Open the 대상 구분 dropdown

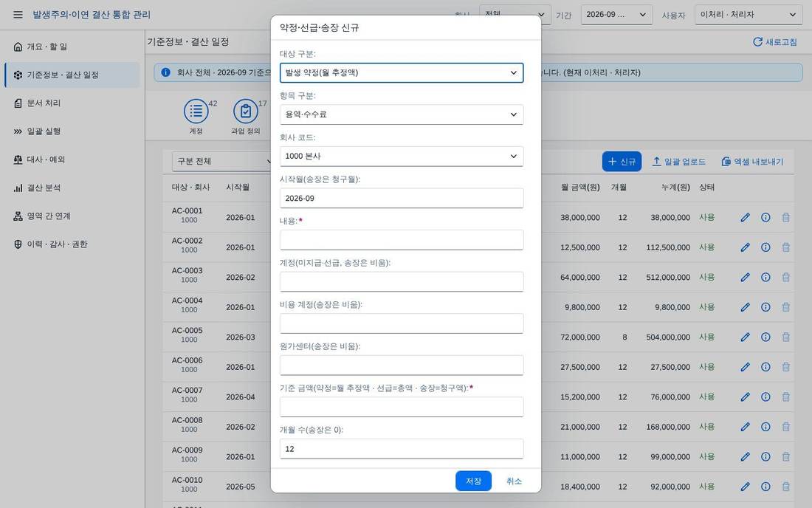pyautogui.click(x=402, y=73)
